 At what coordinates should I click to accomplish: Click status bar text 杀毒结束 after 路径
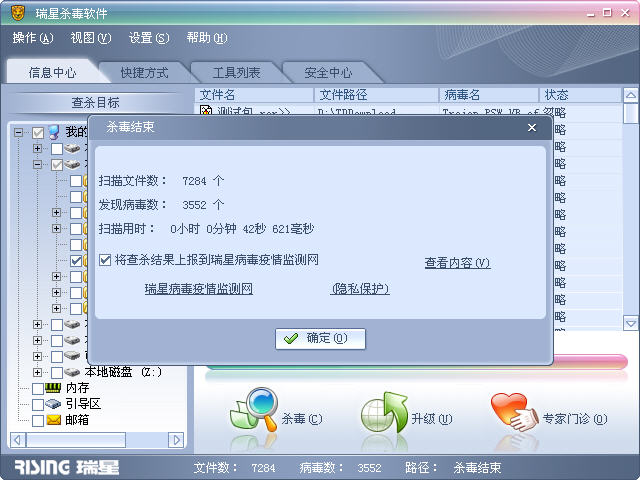coord(477,468)
